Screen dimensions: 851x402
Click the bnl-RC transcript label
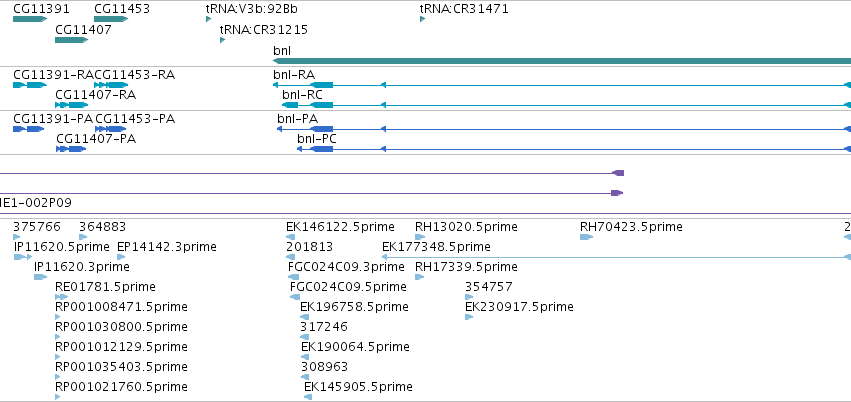point(302,95)
